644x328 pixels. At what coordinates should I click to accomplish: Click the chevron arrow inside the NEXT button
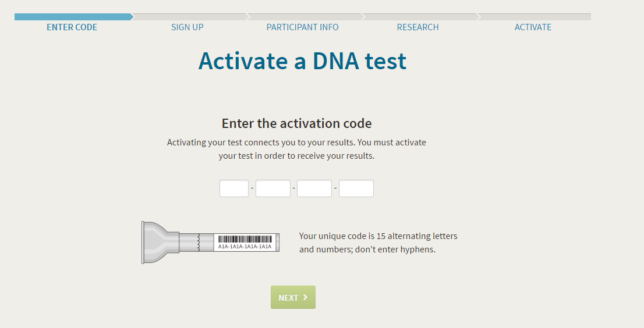(x=305, y=297)
